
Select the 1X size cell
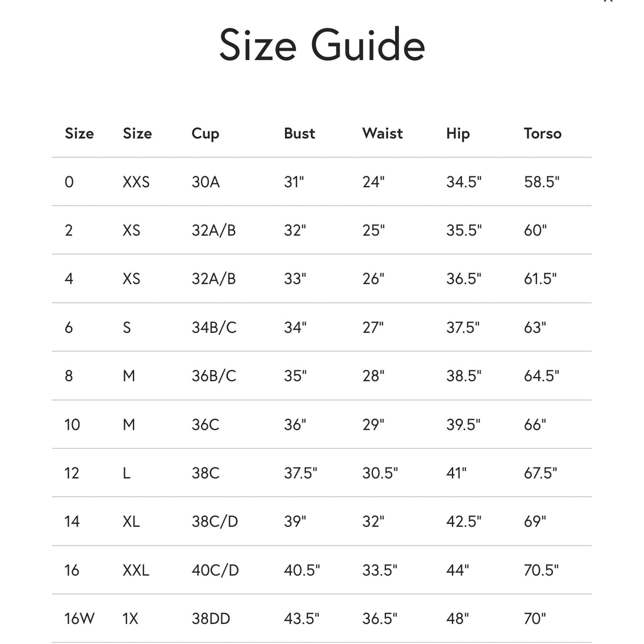pos(130,619)
